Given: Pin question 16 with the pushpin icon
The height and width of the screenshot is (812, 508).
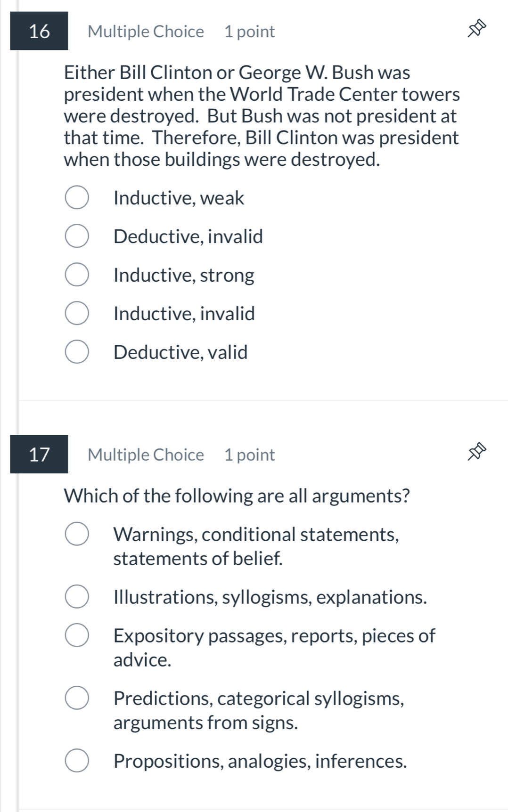Looking at the screenshot, I should click(x=476, y=29).
